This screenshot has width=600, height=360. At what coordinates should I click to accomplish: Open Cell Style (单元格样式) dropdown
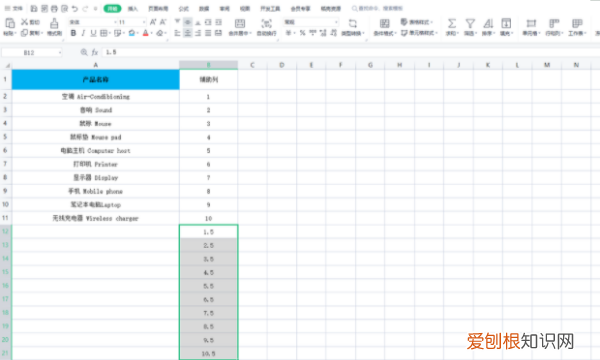[x=419, y=33]
